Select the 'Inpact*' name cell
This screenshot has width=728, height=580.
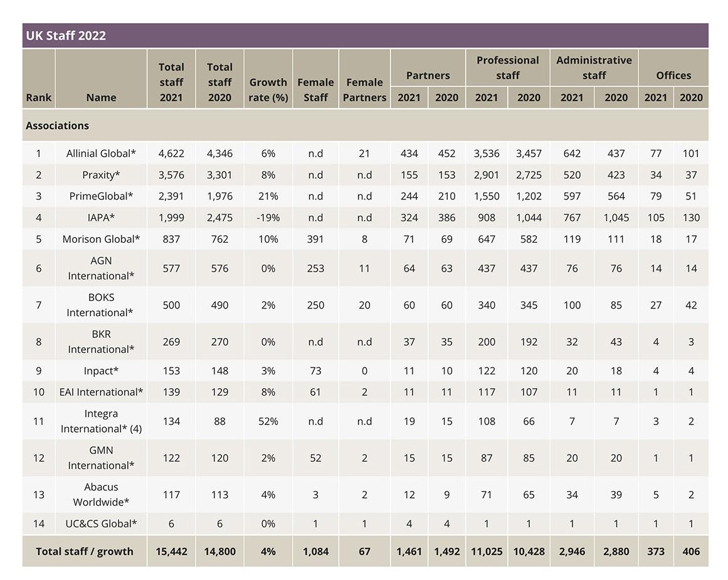click(x=101, y=371)
